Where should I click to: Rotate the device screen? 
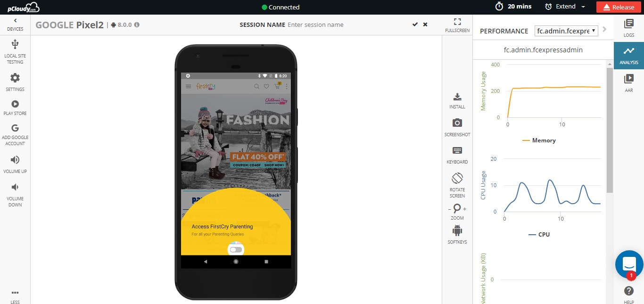[x=457, y=185]
